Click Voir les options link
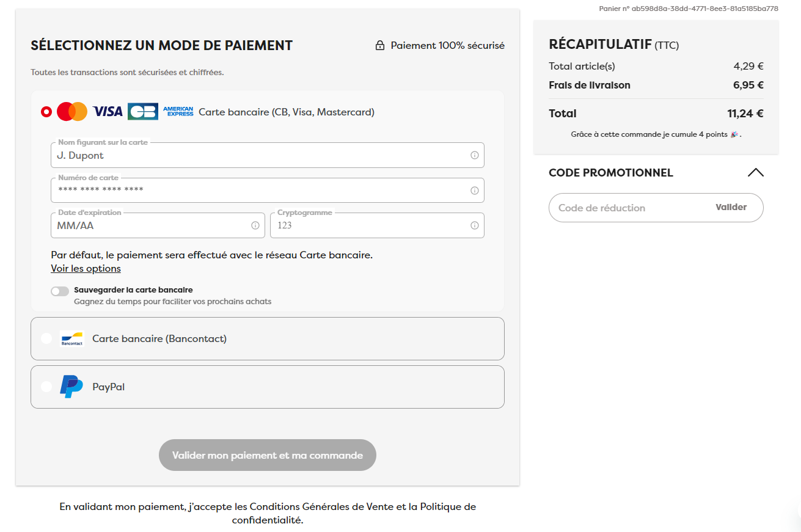This screenshot has height=532, width=801. (x=86, y=269)
